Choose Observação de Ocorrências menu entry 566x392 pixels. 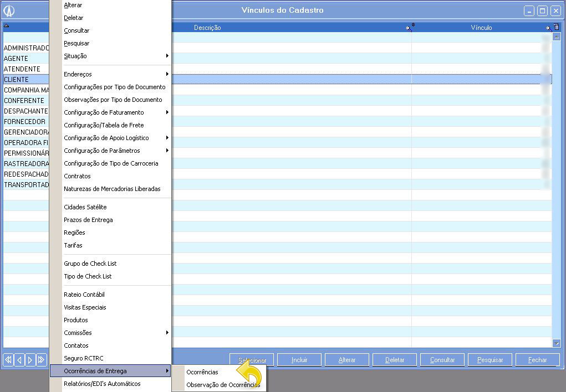point(223,385)
